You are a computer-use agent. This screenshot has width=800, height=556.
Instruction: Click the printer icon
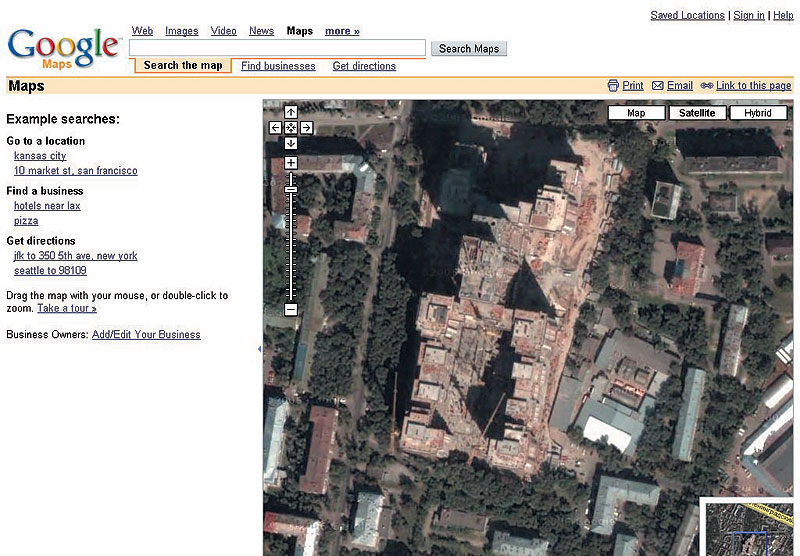[613, 86]
